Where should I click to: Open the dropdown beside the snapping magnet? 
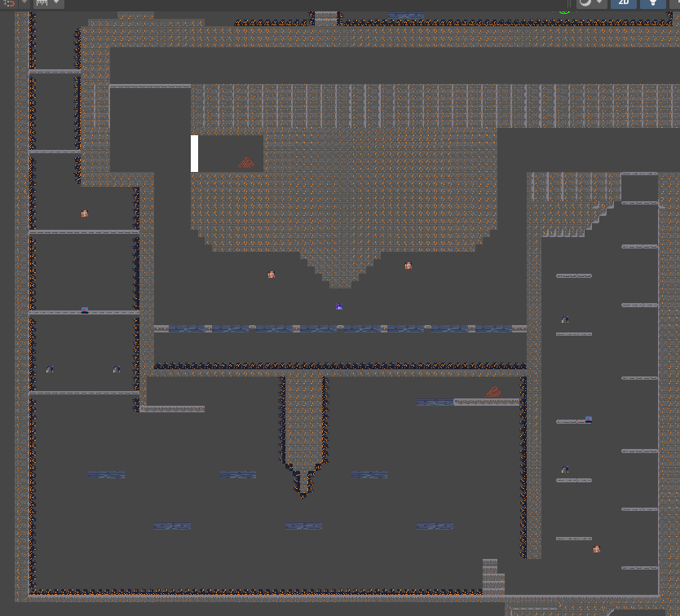pyautogui.click(x=24, y=2)
